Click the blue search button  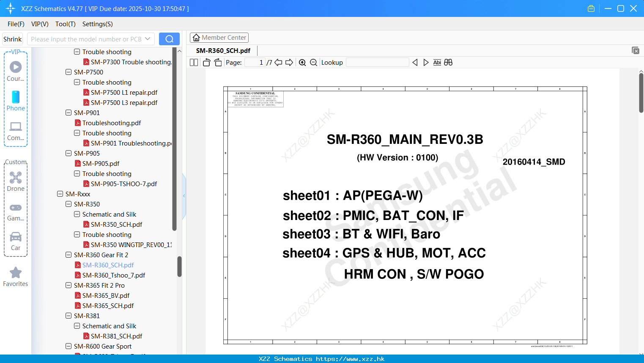pyautogui.click(x=169, y=39)
